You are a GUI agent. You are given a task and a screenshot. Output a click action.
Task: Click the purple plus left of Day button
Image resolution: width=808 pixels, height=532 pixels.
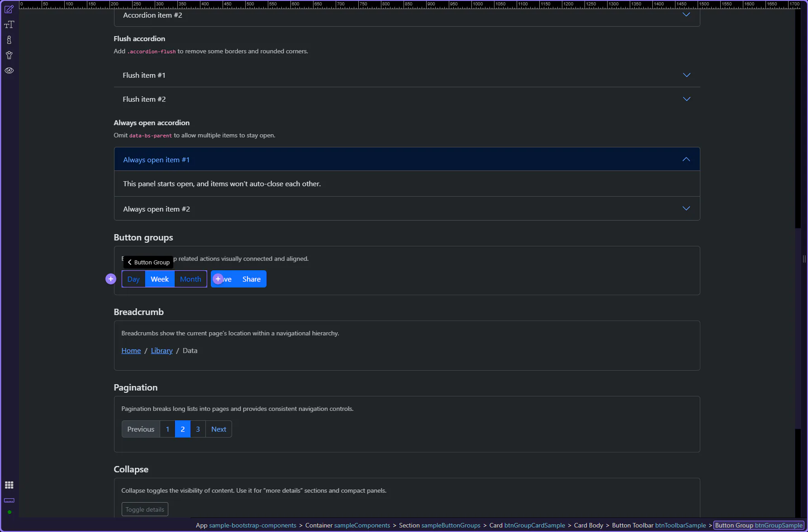point(111,279)
